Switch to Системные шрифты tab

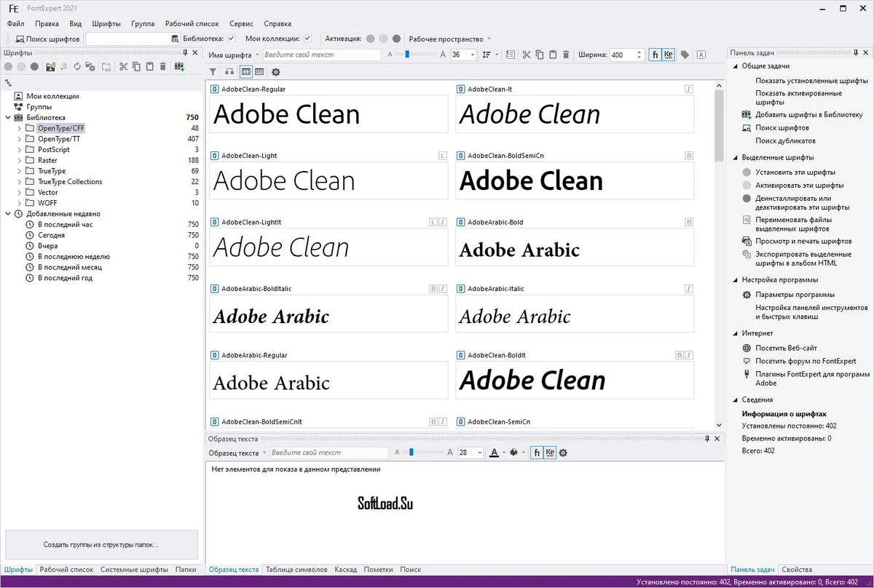coord(134,570)
